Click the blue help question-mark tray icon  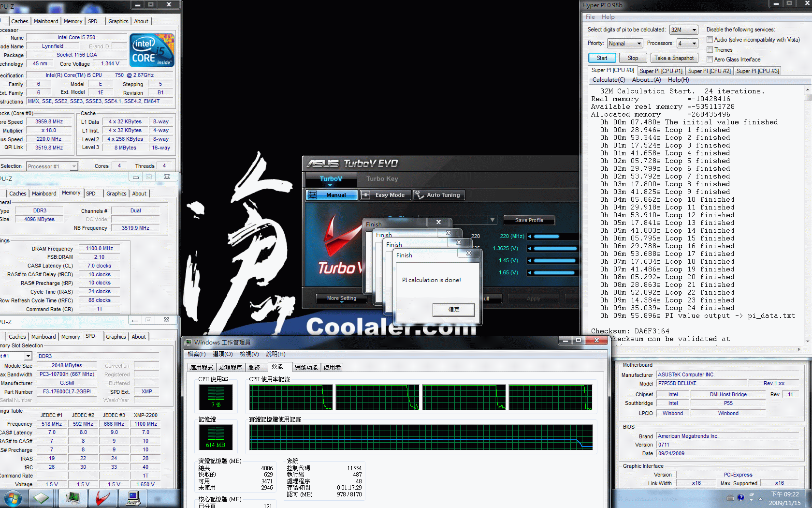740,497
